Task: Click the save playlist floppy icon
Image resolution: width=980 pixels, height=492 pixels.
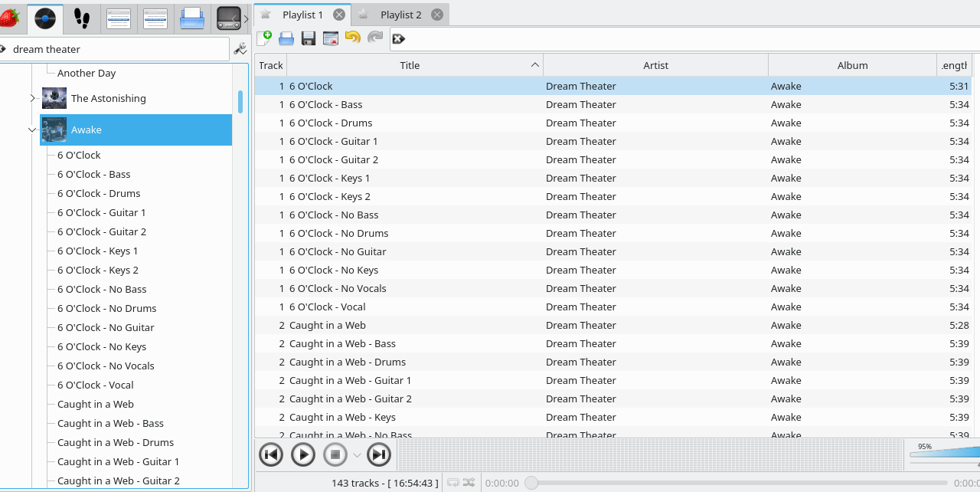Action: 309,38
